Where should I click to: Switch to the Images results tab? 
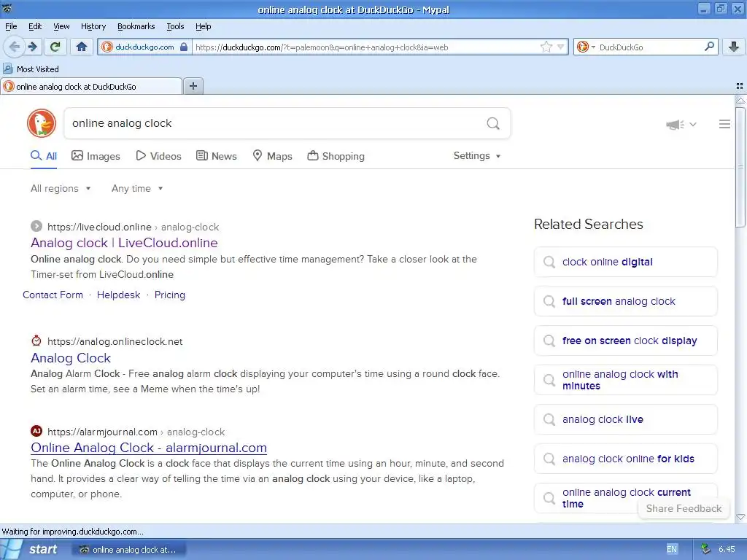point(96,156)
